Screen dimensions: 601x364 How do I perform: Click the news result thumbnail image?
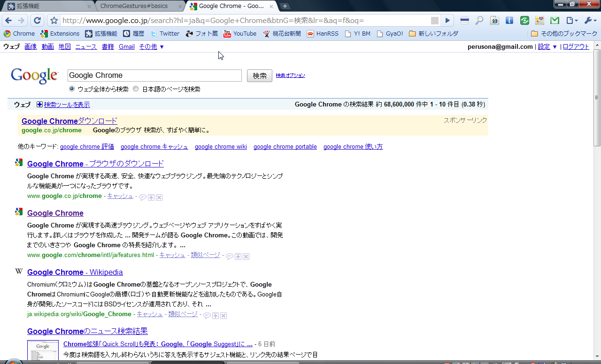[x=43, y=350]
